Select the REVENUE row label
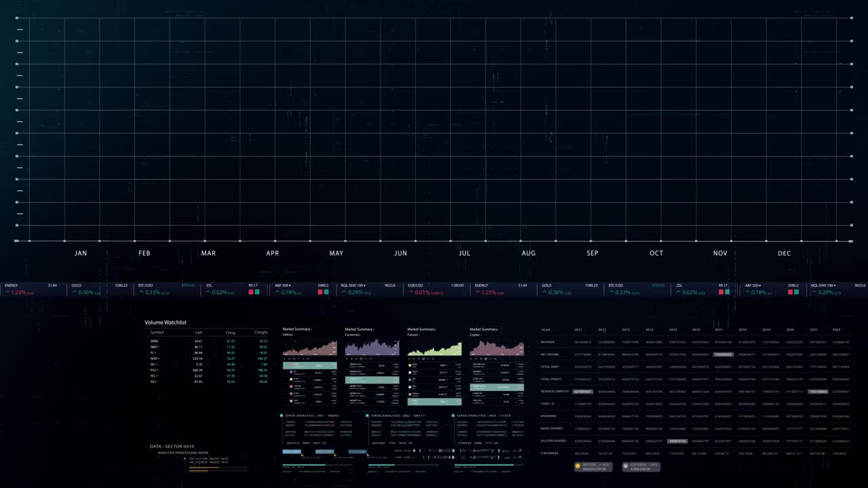 click(548, 342)
